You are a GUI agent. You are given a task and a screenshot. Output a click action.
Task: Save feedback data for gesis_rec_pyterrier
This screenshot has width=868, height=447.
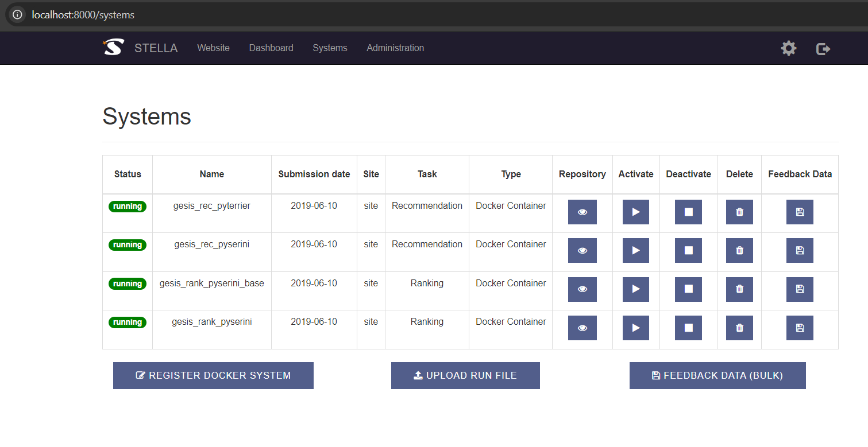800,212
